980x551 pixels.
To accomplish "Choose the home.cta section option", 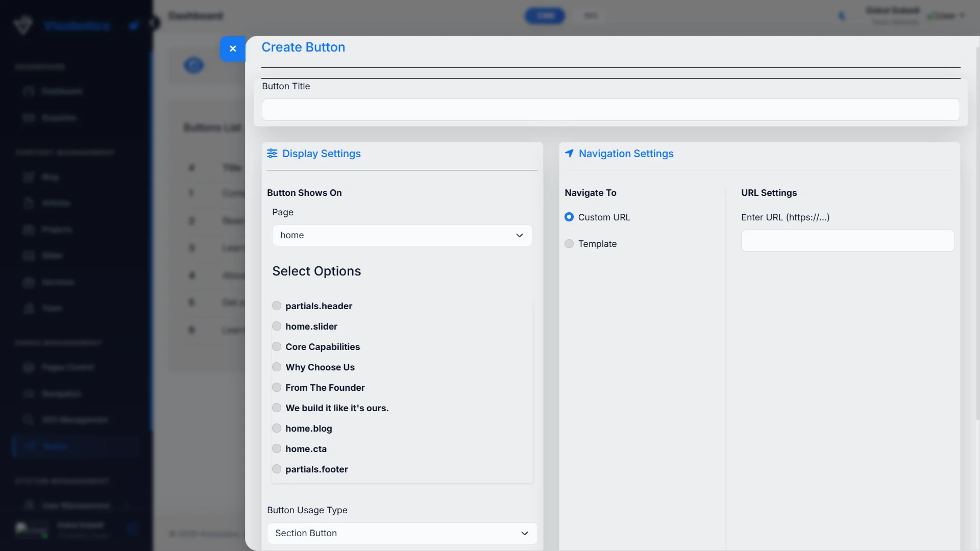I will (x=277, y=448).
